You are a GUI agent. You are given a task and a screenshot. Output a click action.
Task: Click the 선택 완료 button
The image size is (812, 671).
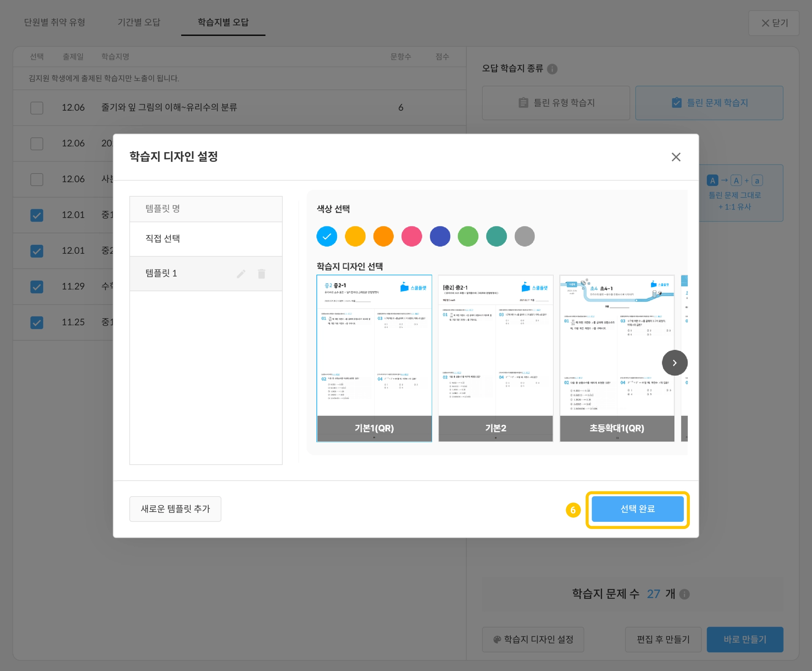tap(637, 509)
